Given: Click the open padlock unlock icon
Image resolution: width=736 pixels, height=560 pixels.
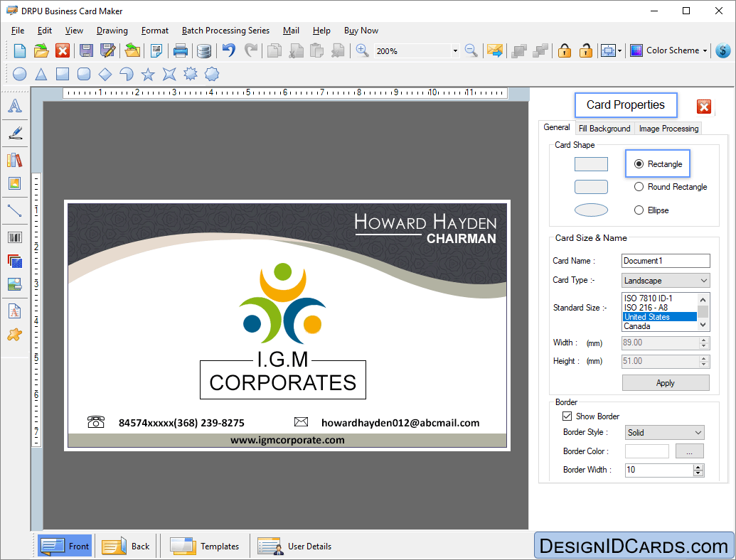Looking at the screenshot, I should 585,50.
